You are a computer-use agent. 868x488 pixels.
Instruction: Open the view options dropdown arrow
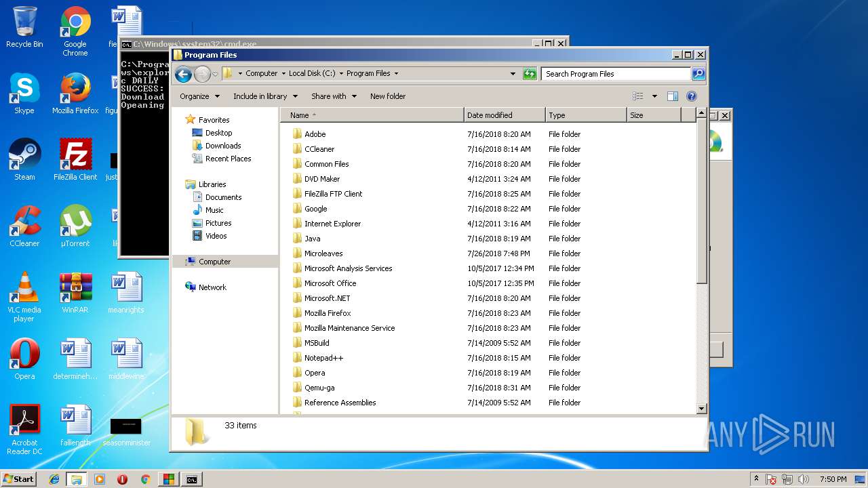click(x=654, y=96)
